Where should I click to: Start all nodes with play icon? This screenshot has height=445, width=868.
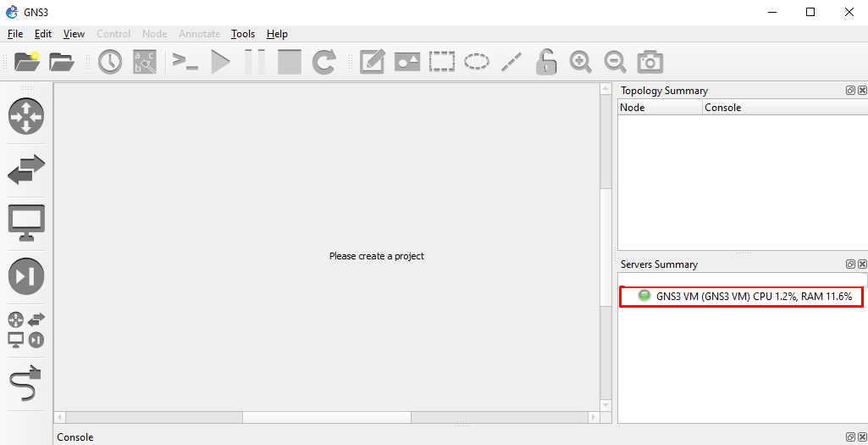tap(220, 62)
